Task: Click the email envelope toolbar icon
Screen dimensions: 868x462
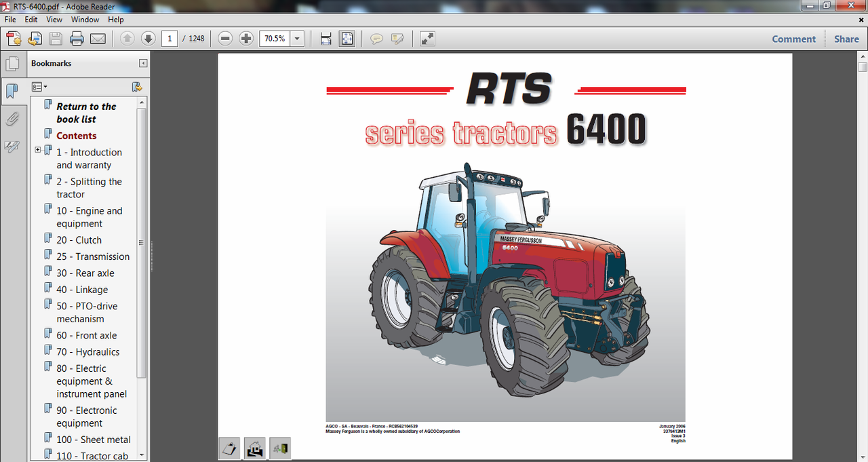Action: point(98,39)
